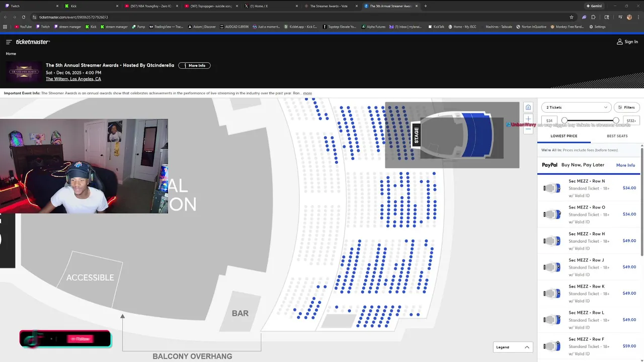
Task: Click the venue mini-map overview
Action: pos(452,135)
